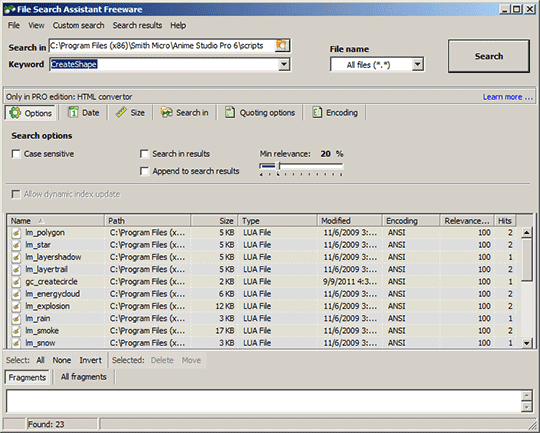The height and width of the screenshot is (433, 540).
Task: Open the Help menu
Action: [178, 25]
